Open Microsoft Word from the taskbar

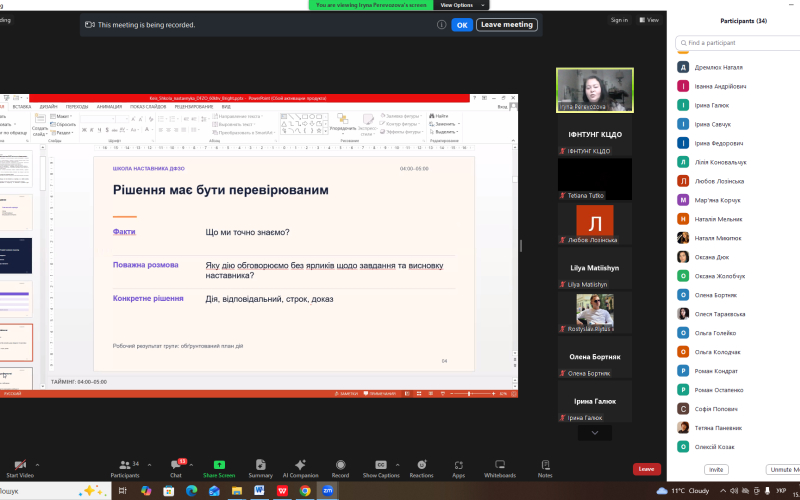[x=259, y=491]
